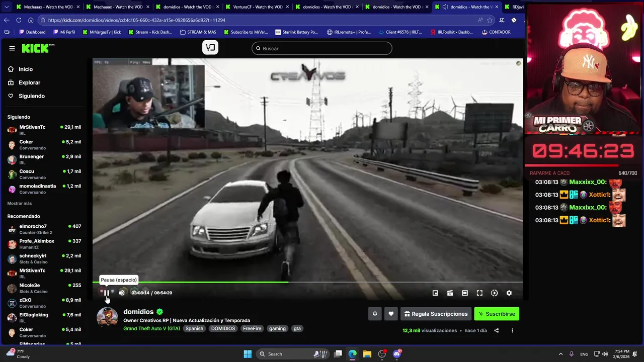Open schneckyirl recommended channel
Image resolution: width=644 pixels, height=362 pixels.
click(44, 259)
